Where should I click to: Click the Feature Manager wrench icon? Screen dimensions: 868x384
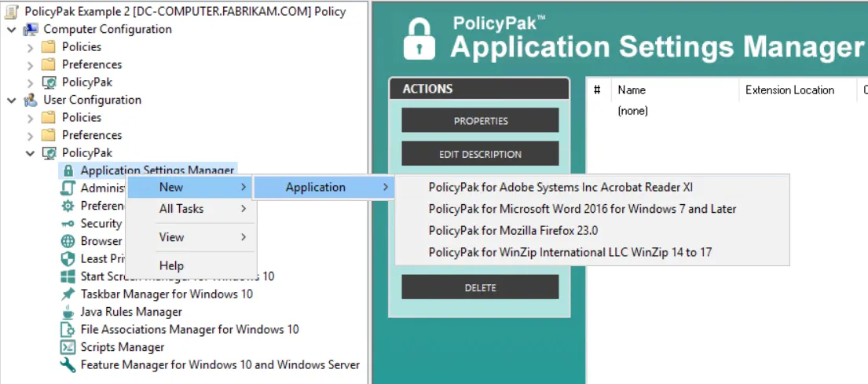click(x=68, y=364)
